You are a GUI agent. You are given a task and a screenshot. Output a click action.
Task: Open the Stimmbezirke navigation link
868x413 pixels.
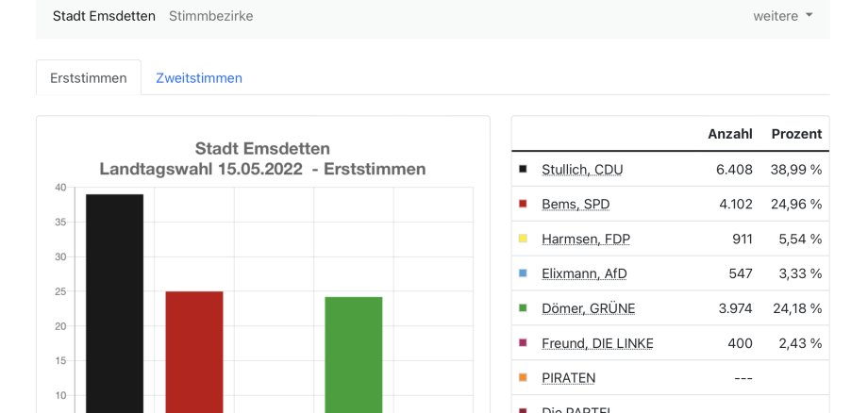click(x=210, y=16)
